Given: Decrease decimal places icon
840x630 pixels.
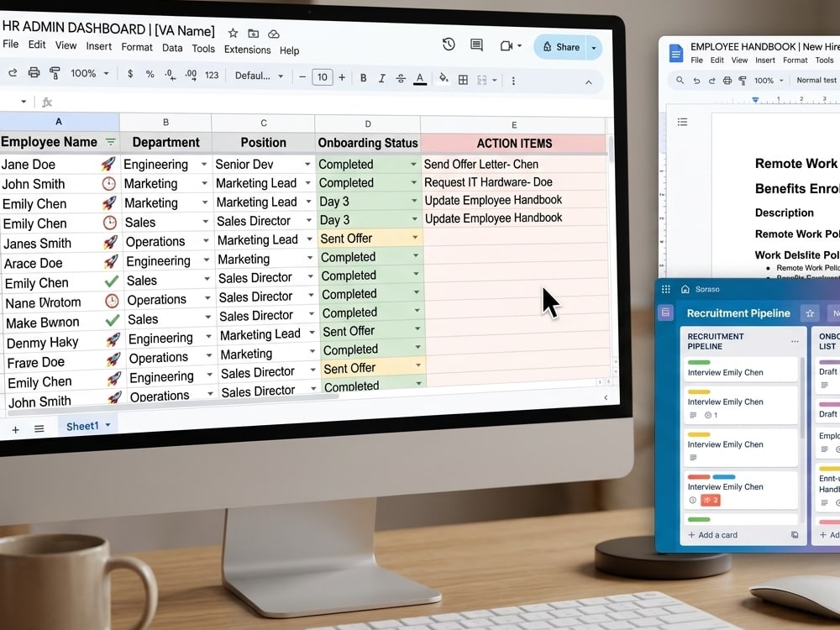Looking at the screenshot, I should tap(170, 75).
